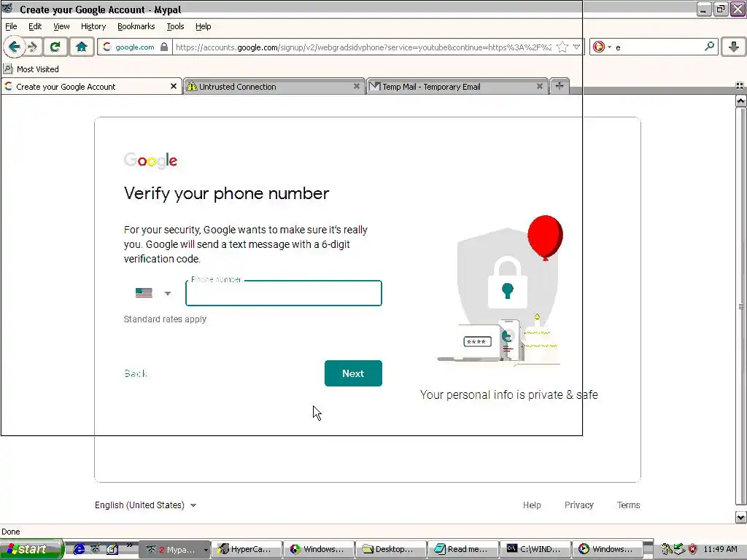Switch to the Desktop folder taskbar window
This screenshot has width=747, height=560.
[x=392, y=549]
